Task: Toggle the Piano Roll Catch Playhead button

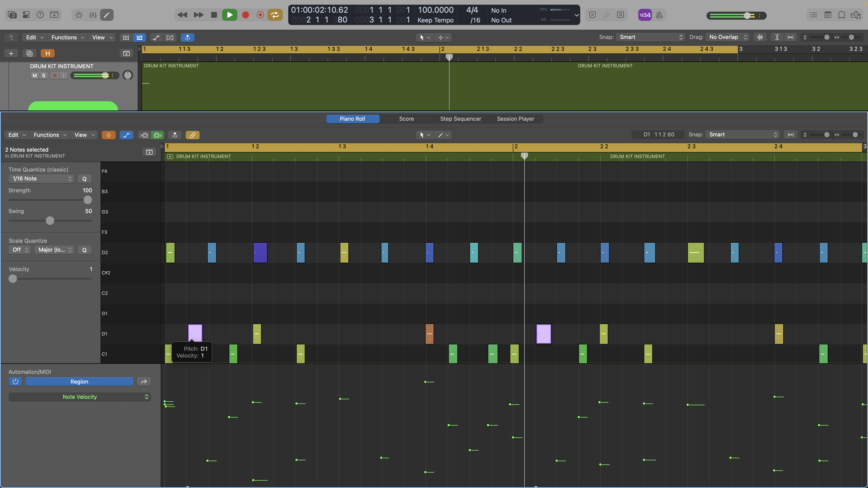Action: (175, 135)
